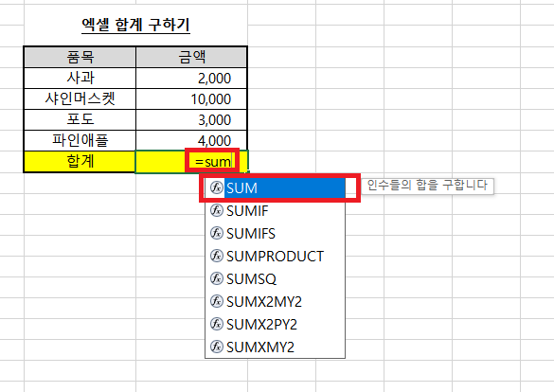The image size is (554, 392).
Task: Choose SUMXMY2 from the dropdown
Action: click(x=276, y=347)
